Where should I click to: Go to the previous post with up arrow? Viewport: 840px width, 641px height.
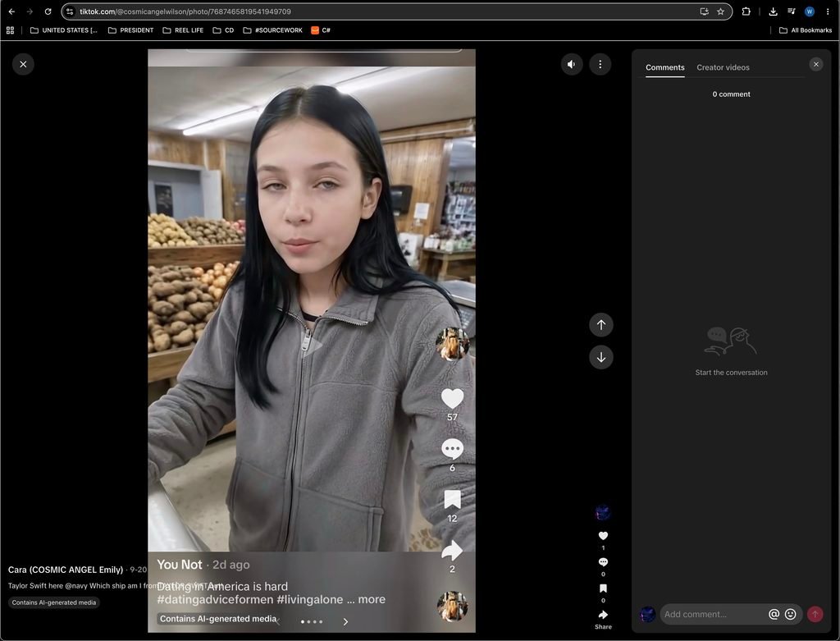(601, 325)
